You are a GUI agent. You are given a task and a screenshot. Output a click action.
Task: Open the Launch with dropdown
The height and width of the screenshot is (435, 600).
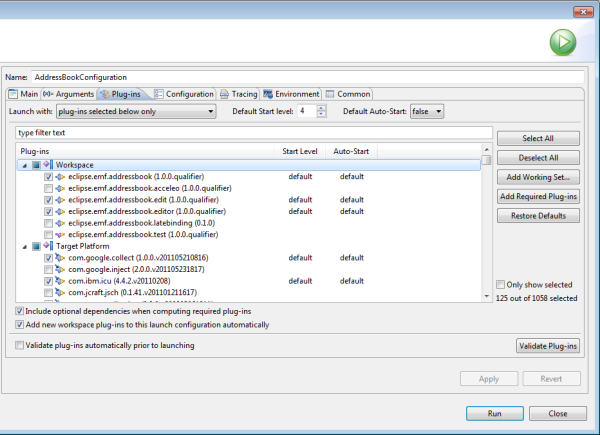136,111
